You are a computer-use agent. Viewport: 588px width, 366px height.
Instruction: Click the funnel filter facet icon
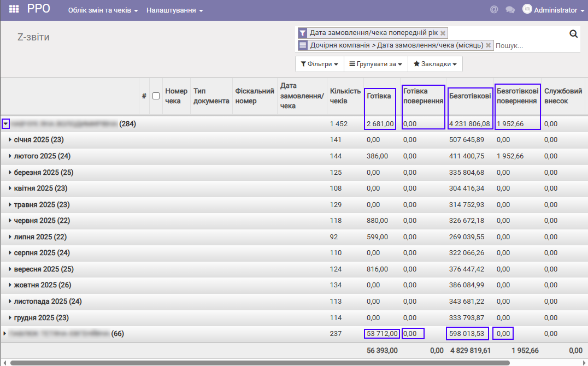pyautogui.click(x=303, y=33)
